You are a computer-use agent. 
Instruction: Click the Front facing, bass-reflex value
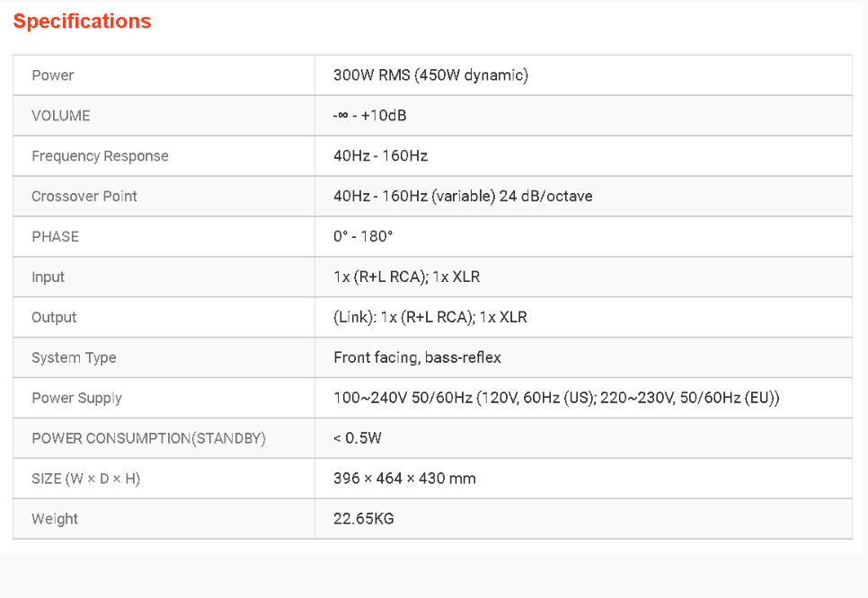coord(417,358)
